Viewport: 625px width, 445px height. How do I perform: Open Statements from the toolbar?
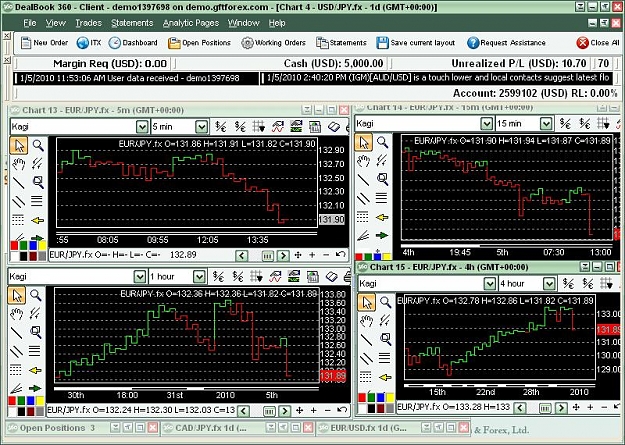pos(341,43)
